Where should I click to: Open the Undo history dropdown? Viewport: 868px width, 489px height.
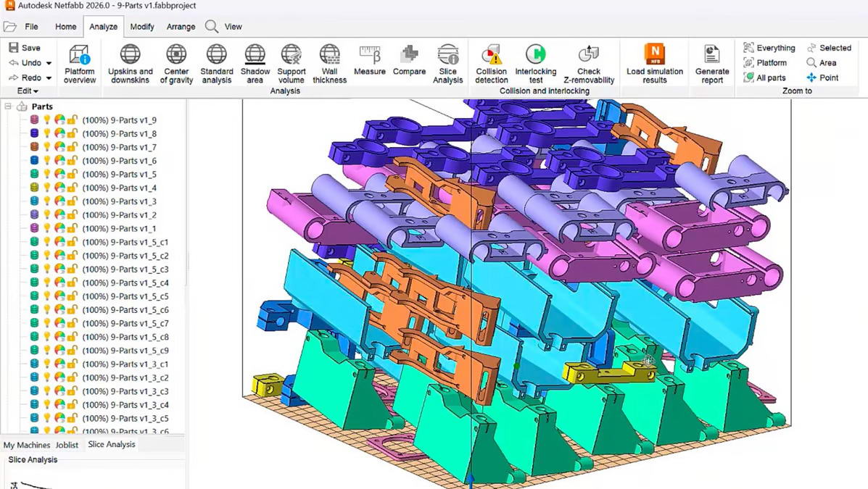48,62
